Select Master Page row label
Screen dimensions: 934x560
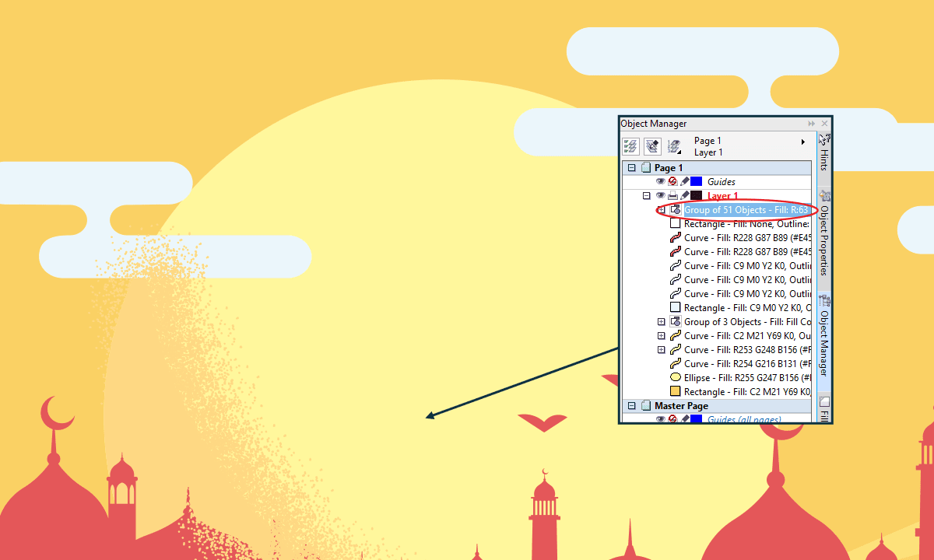coord(681,406)
